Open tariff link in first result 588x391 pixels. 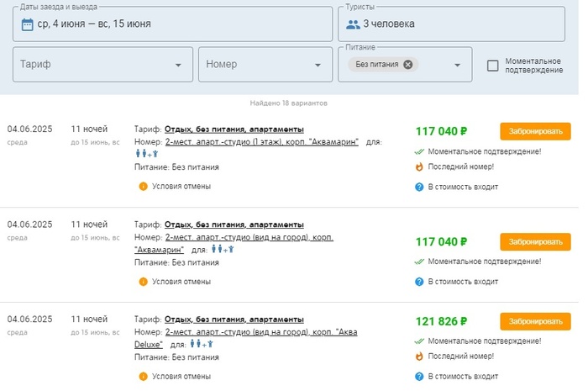click(234, 129)
